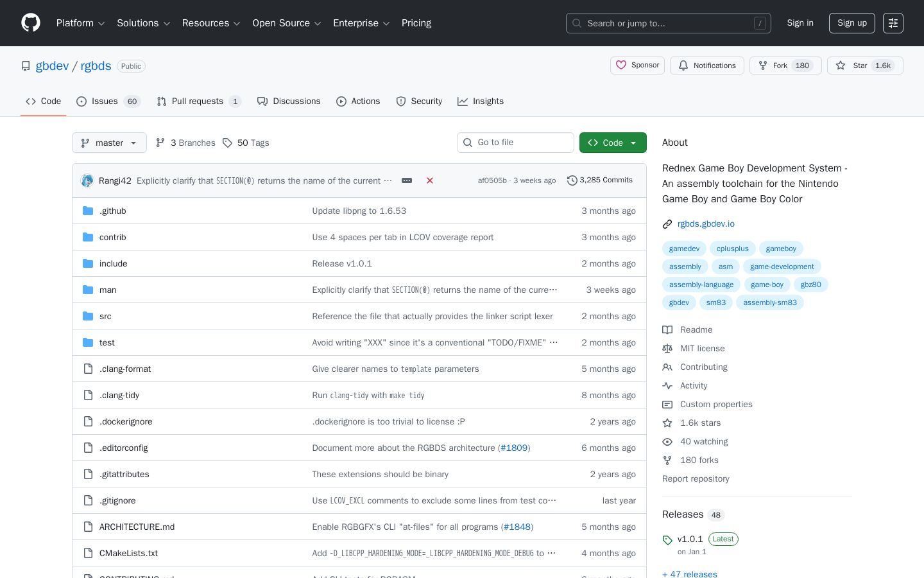Screen dimensions: 924x578
Task: Open the man folder
Action: tap(108, 290)
